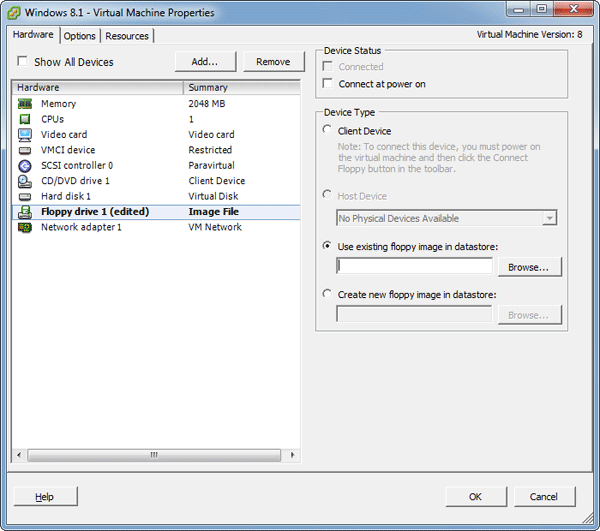Click the Add... button
This screenshot has width=600, height=531.
pos(205,62)
